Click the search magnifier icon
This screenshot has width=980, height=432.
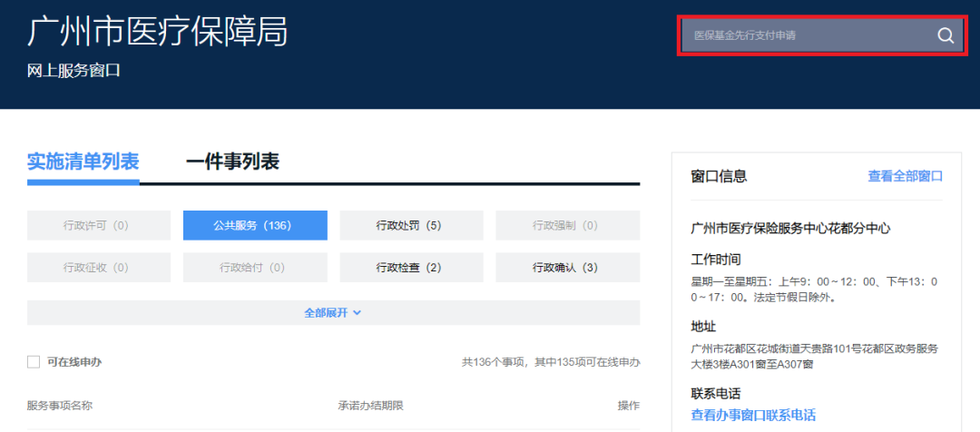click(945, 35)
